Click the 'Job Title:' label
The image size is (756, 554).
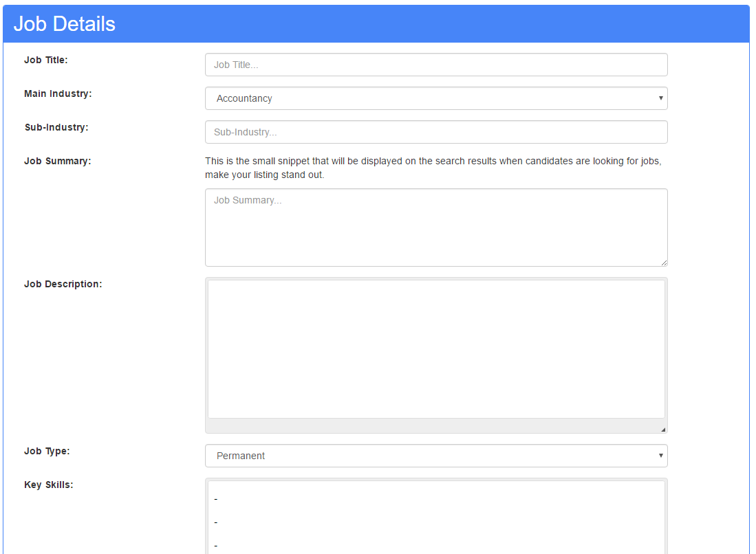pos(46,60)
